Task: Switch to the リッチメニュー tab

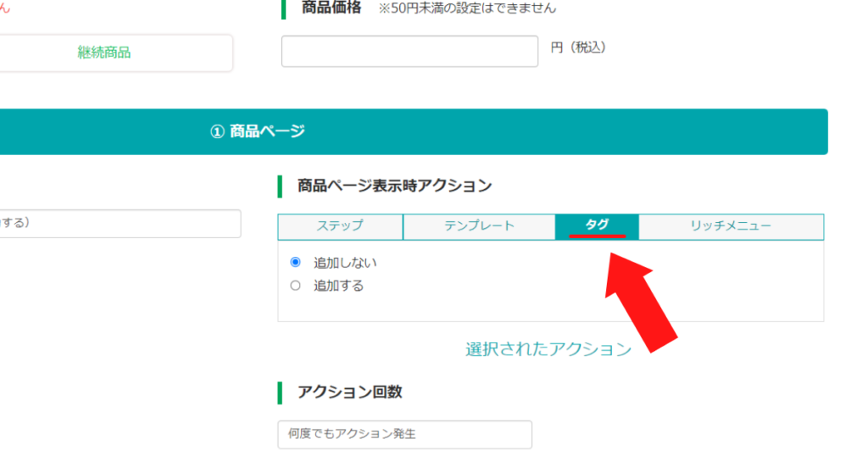Action: (731, 226)
